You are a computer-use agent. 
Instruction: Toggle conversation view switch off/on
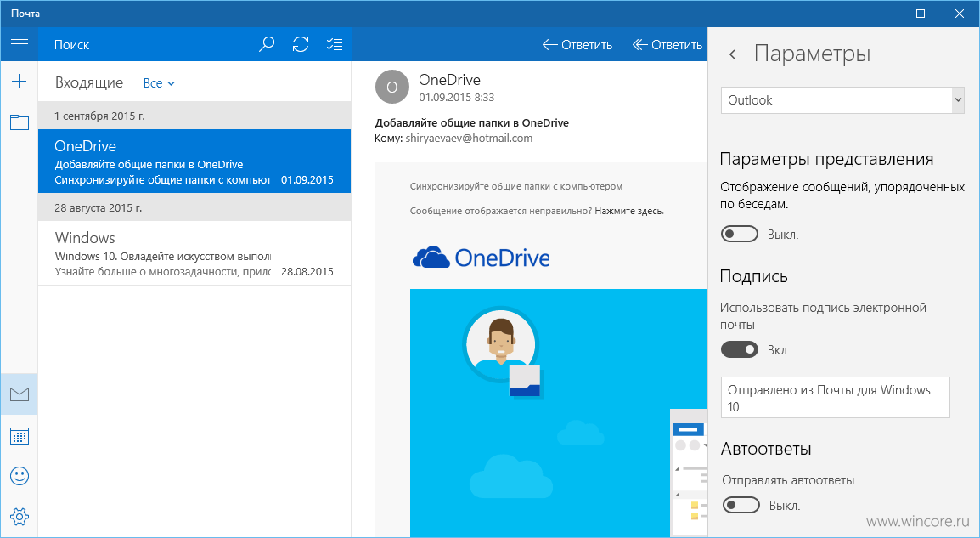click(x=740, y=234)
